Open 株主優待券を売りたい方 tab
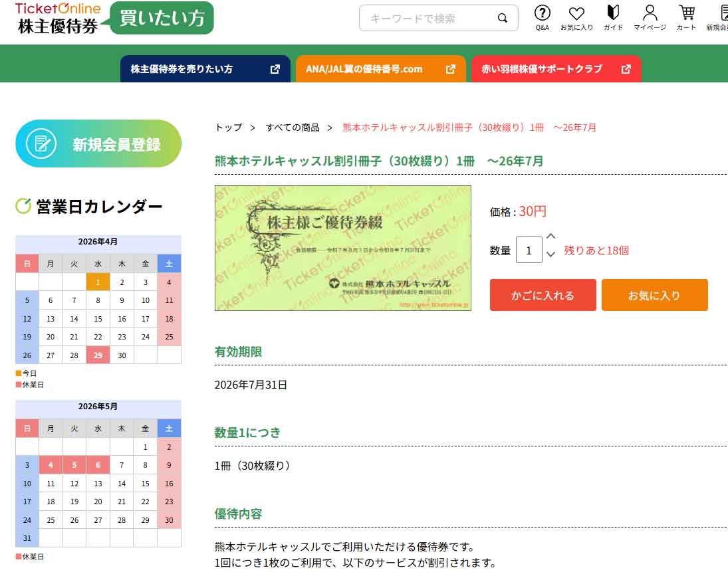Screen dimensions: 728x572 click(x=205, y=69)
